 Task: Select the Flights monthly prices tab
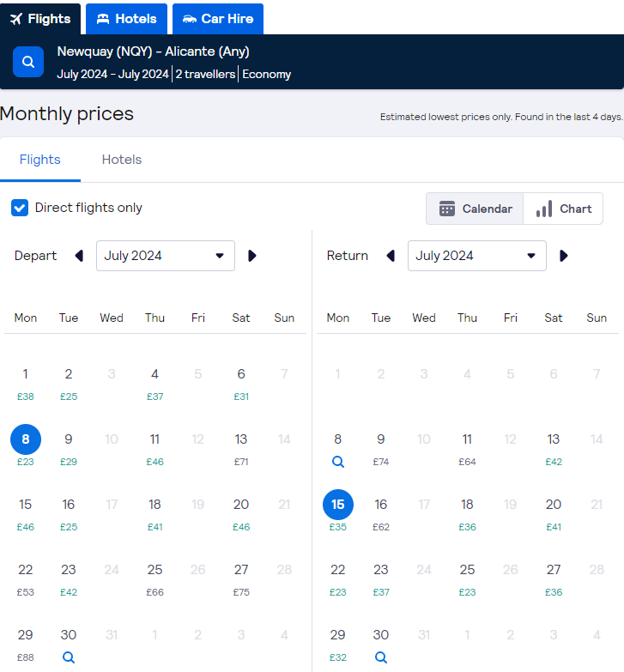click(x=39, y=160)
